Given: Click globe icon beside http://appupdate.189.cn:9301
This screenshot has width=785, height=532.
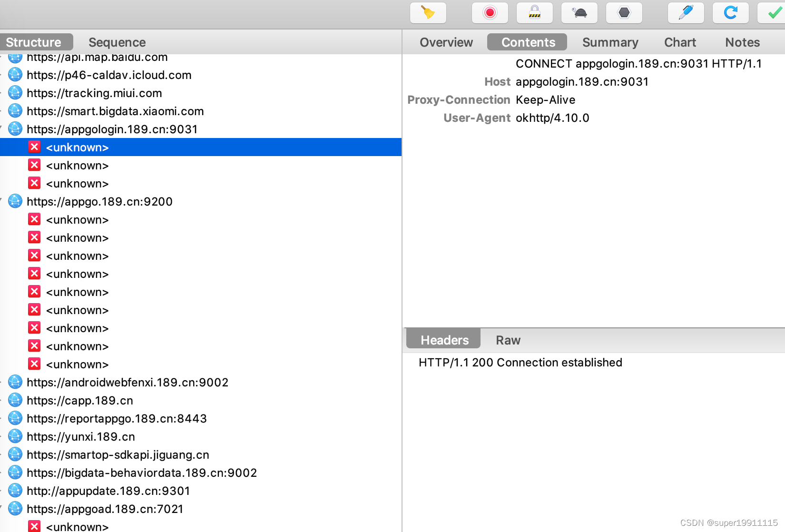Looking at the screenshot, I should [x=15, y=491].
